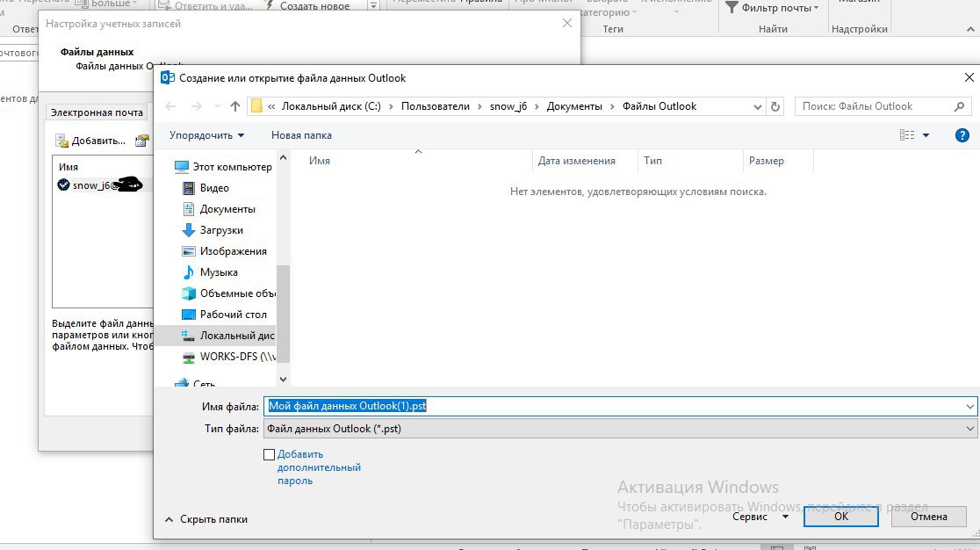Open the help question mark icon
Screen dimensions: 980x550
point(962,135)
